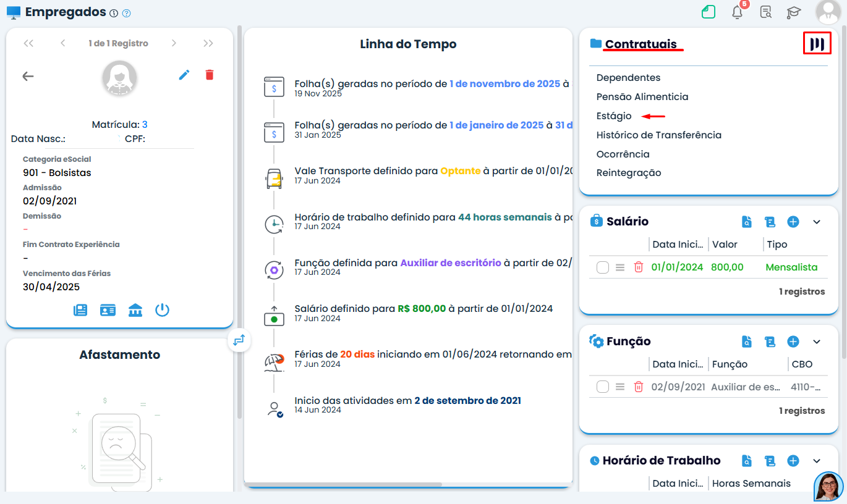Click the search document icon in Função panel
Screen dimensions: 847x504
click(747, 342)
